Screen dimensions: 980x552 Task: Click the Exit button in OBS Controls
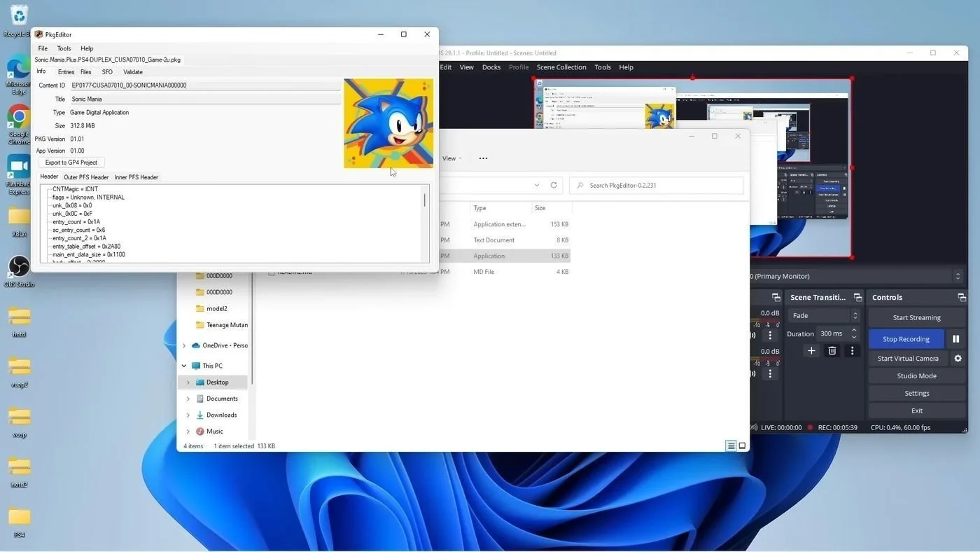click(x=916, y=410)
